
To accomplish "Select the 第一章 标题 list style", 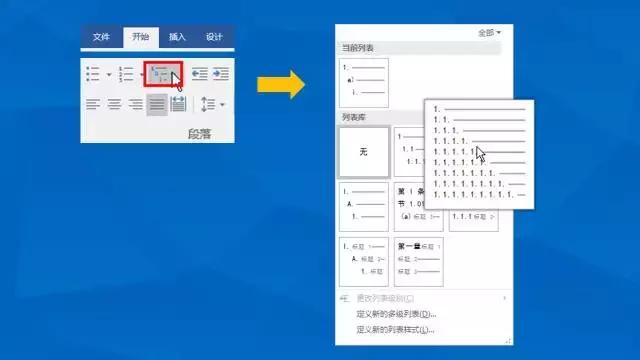I will (419, 262).
